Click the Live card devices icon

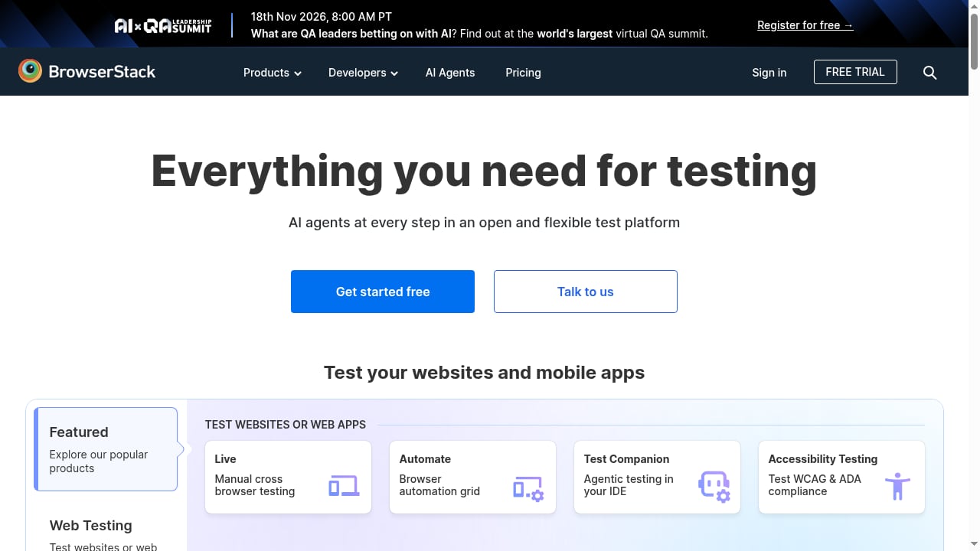pos(344,485)
